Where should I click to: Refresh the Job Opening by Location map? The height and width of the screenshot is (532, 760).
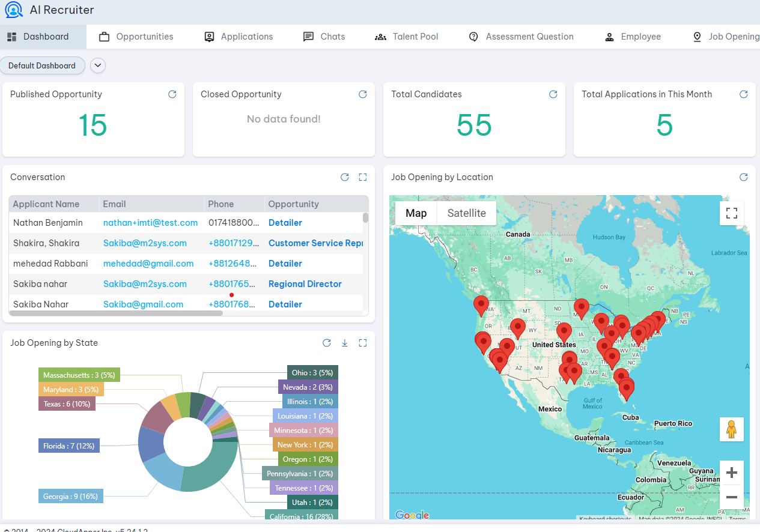tap(744, 177)
